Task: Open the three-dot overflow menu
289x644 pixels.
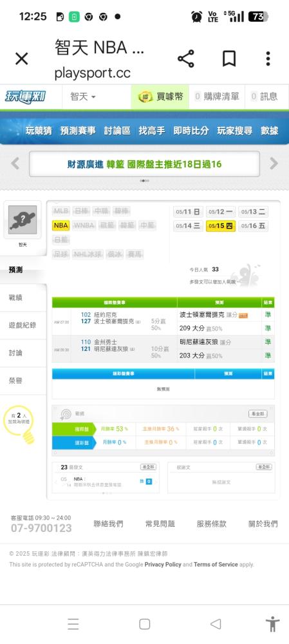Action: click(268, 59)
